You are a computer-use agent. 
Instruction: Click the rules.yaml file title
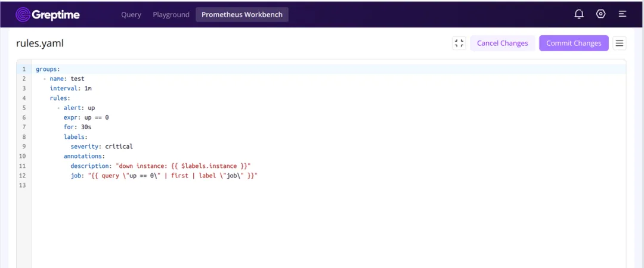pos(40,43)
